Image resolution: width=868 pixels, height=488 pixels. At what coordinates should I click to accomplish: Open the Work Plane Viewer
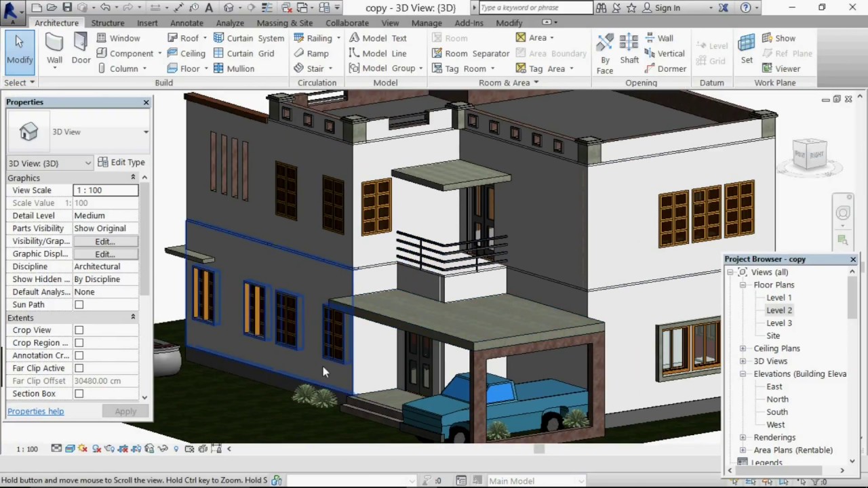(x=781, y=68)
